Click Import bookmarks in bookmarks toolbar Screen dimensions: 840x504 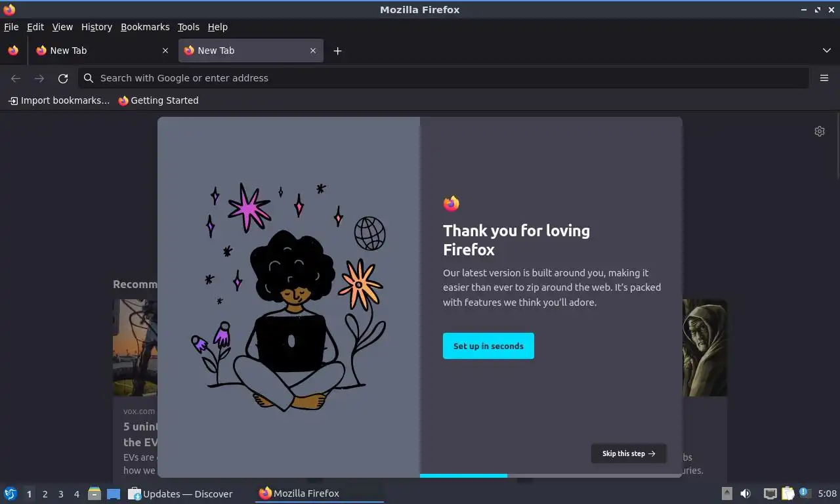click(x=59, y=100)
